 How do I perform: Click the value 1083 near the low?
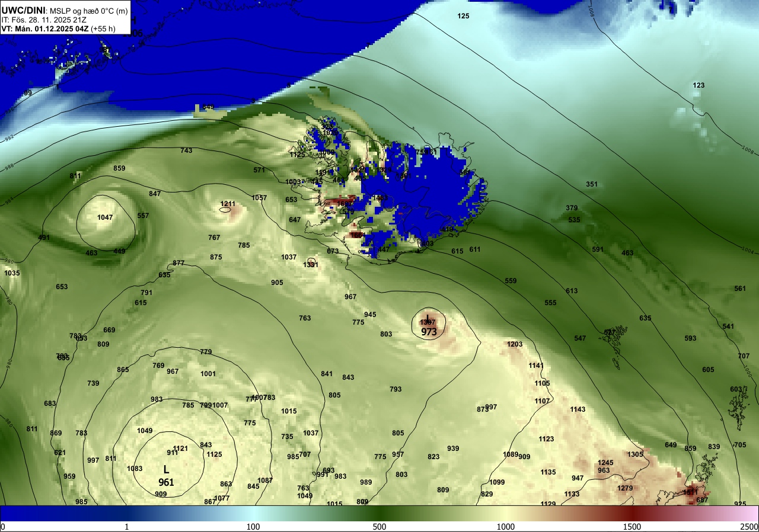tap(135, 469)
